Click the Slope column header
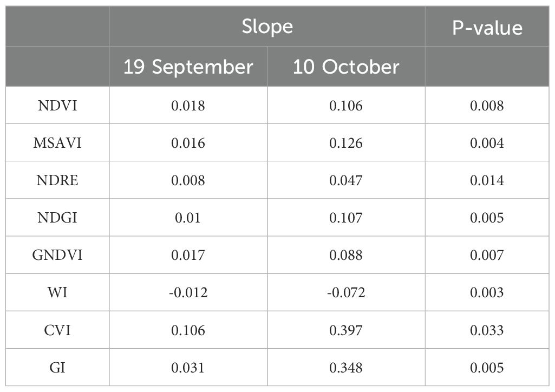 point(267,27)
